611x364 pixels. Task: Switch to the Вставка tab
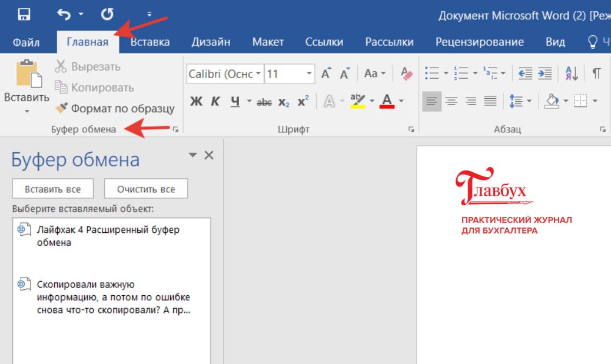(x=150, y=42)
